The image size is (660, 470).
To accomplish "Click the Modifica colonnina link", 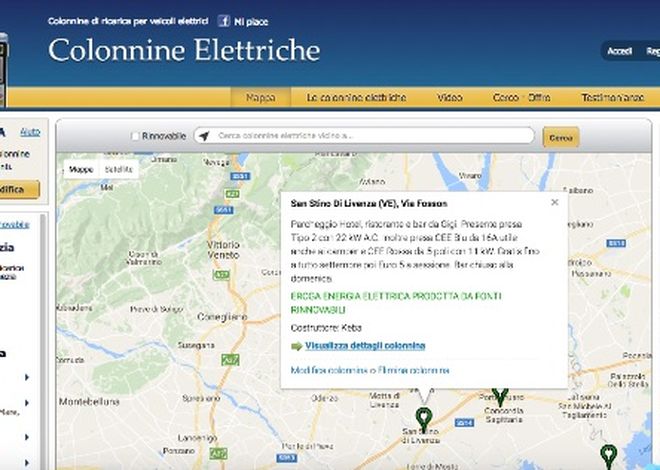I will [329, 370].
